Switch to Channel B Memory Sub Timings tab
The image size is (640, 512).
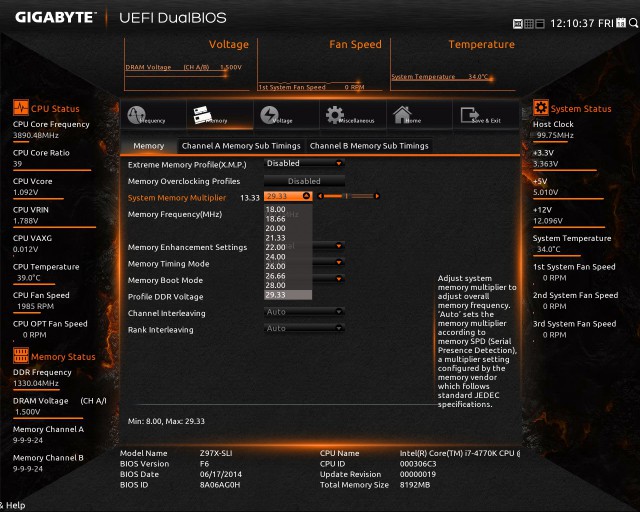coord(369,146)
